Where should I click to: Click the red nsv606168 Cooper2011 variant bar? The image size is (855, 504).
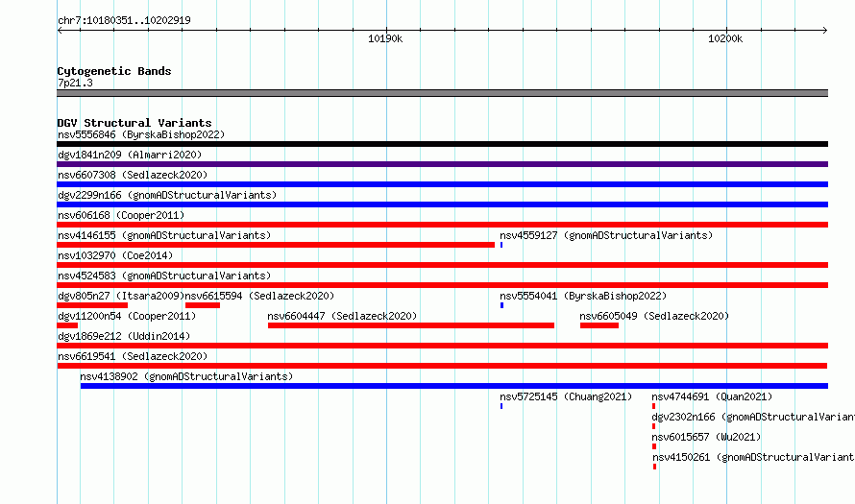[x=442, y=225]
